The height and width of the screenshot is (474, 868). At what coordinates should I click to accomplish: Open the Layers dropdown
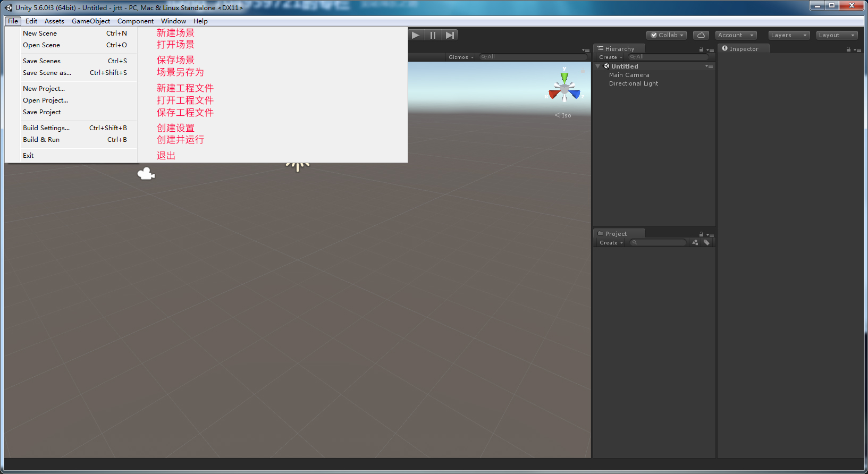(789, 35)
